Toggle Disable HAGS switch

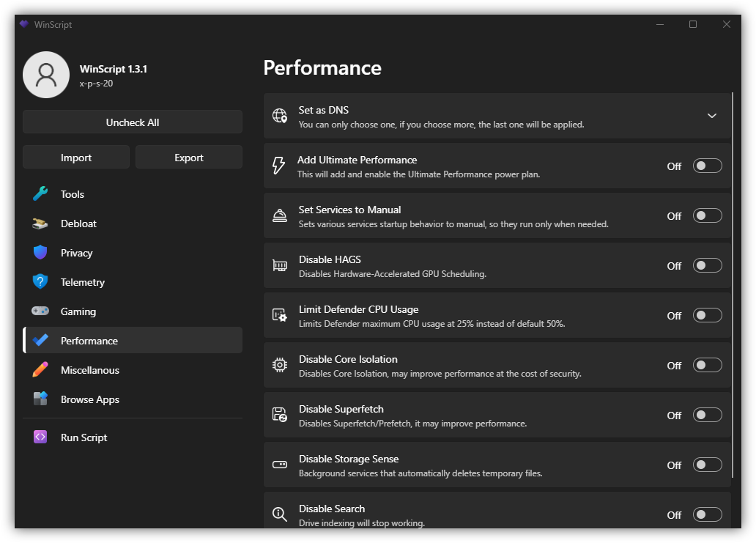708,265
